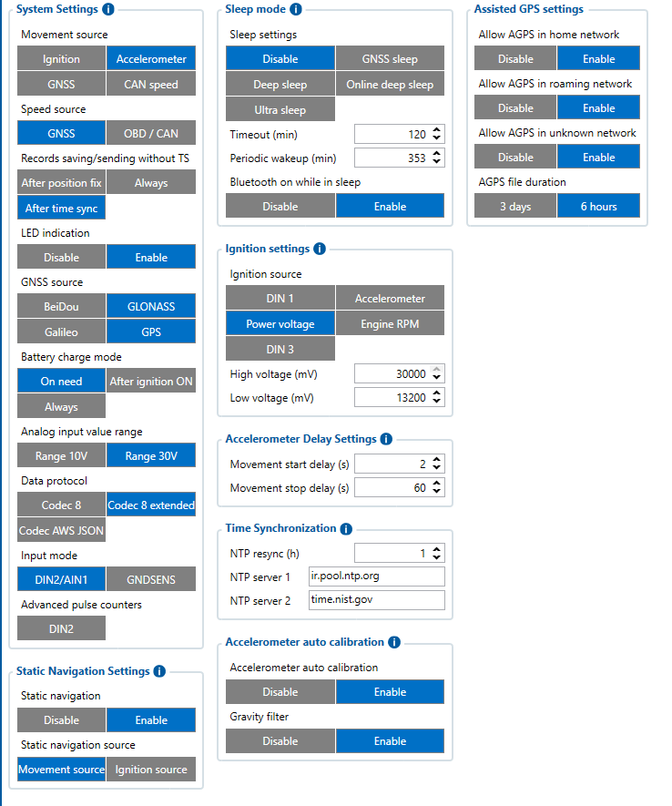This screenshot has height=806, width=672.
Task: Choose CAN speed movement source
Action: tap(151, 84)
